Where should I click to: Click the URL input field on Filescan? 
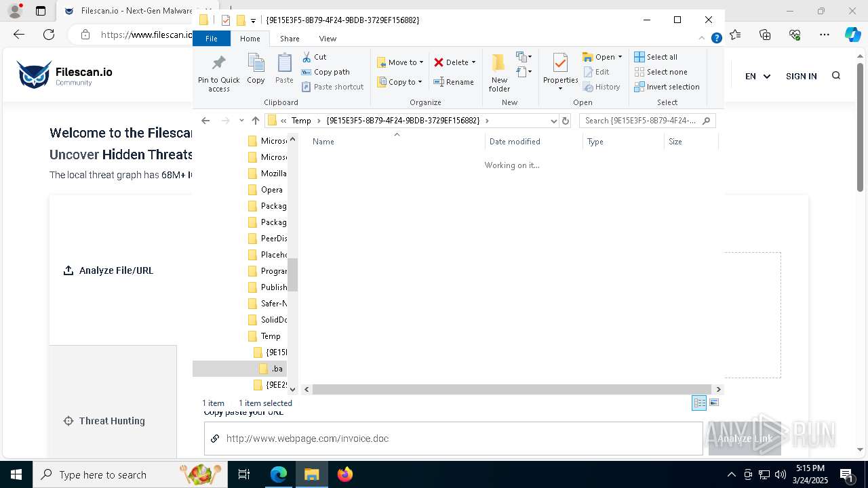click(x=453, y=439)
